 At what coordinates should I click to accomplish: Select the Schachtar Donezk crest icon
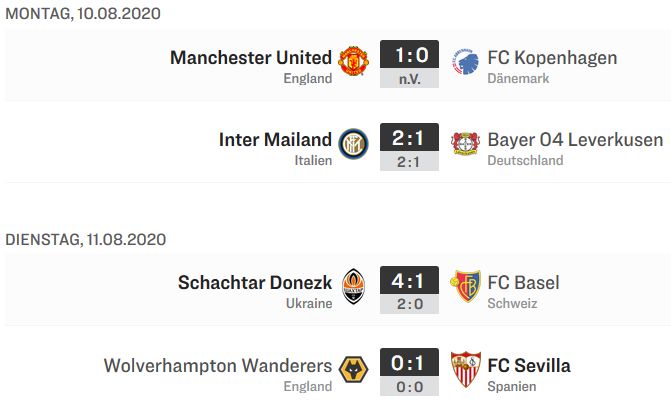[353, 286]
